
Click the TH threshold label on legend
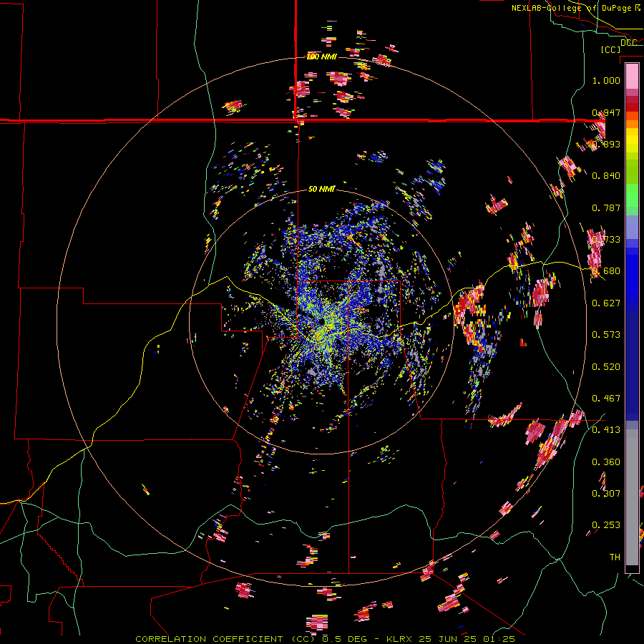point(615,557)
